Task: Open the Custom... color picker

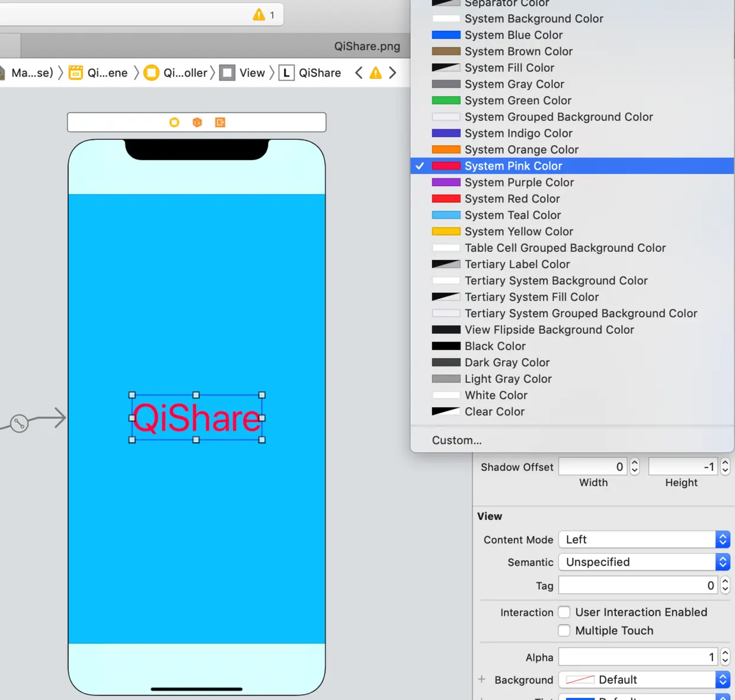Action: (573, 440)
